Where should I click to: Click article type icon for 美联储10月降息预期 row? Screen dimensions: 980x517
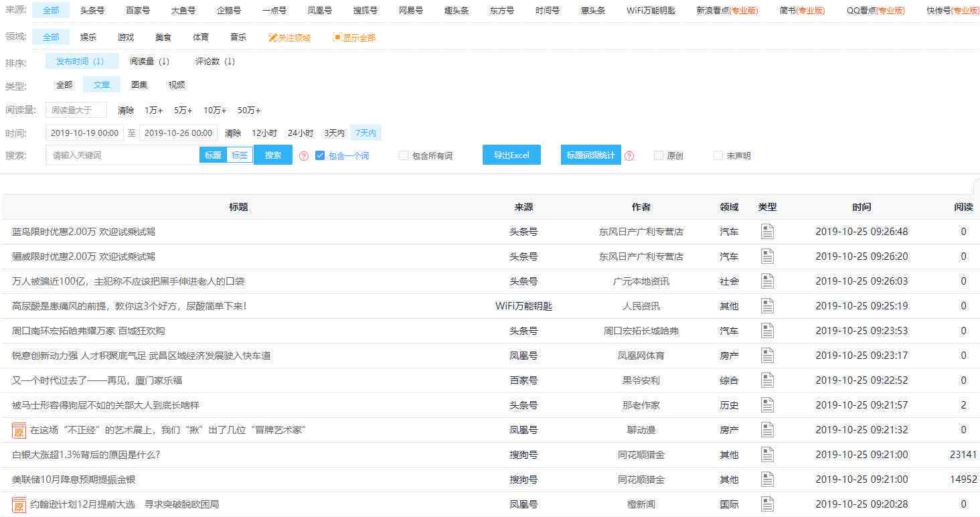[767, 479]
